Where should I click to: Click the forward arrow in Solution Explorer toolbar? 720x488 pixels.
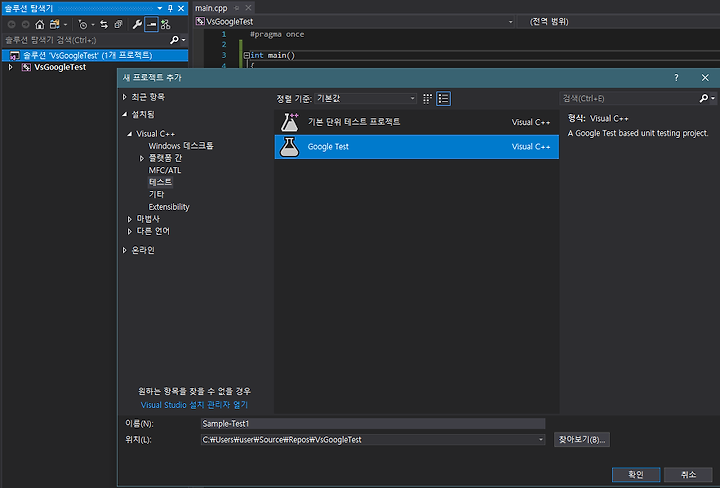(25, 24)
